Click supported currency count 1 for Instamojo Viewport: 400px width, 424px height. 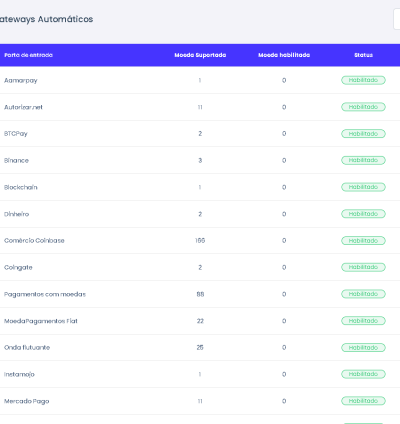click(x=200, y=374)
